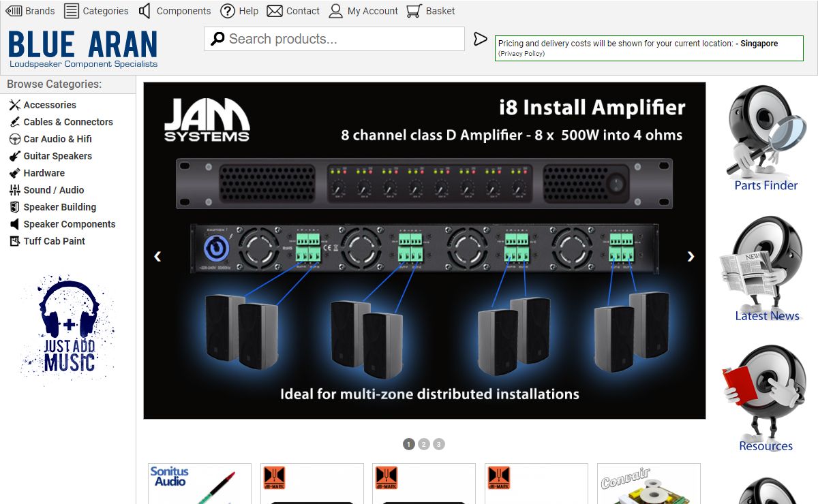Click the Resources text link

point(766,446)
